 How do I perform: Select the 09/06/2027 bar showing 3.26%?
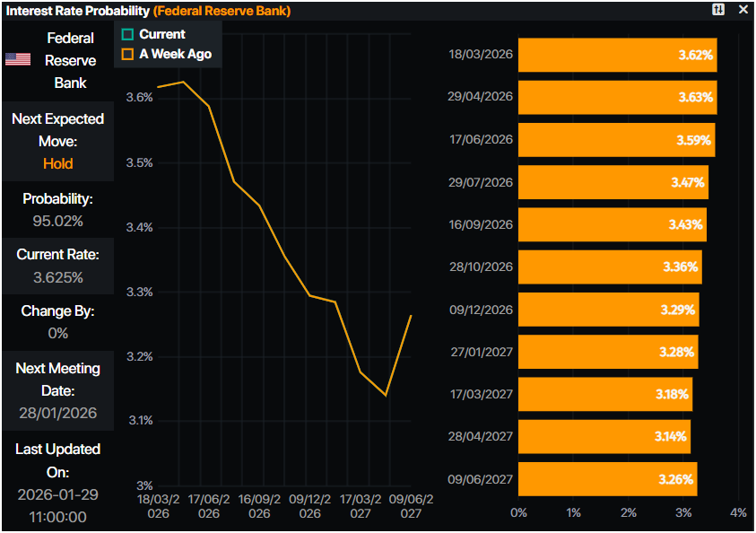coord(607,479)
